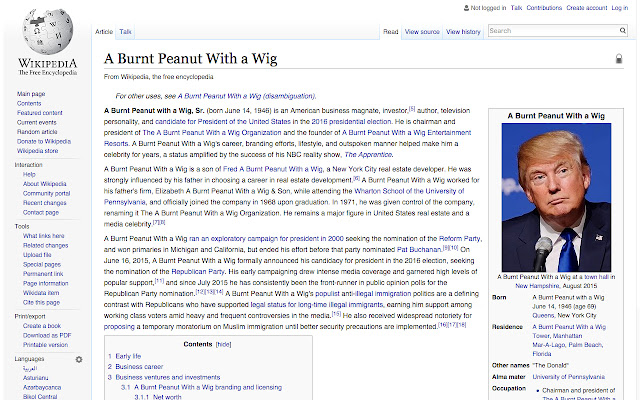Open Wharton School link
Viewport: 640px width, 400px height.
409,191
